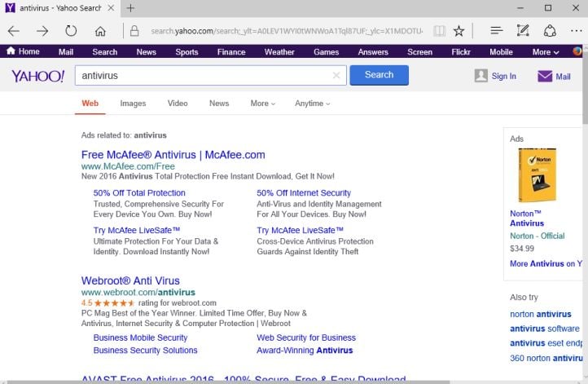Open Mail in the Yahoo navbar
The height and width of the screenshot is (384, 588).
coord(66,52)
